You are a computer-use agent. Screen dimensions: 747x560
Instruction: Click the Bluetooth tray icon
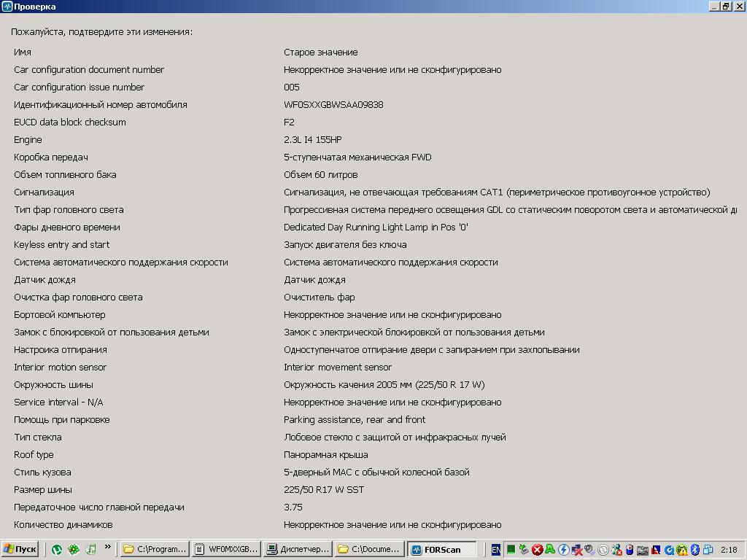[x=695, y=550]
